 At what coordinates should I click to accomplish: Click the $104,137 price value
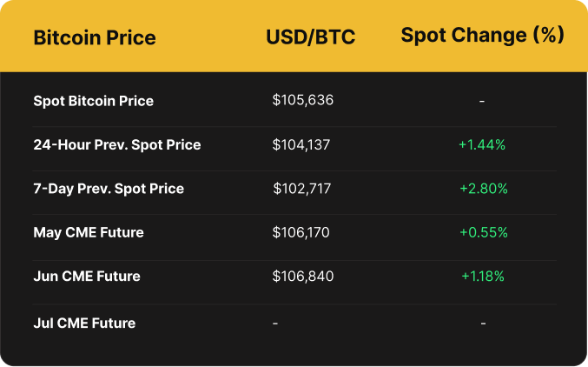pyautogui.click(x=301, y=144)
